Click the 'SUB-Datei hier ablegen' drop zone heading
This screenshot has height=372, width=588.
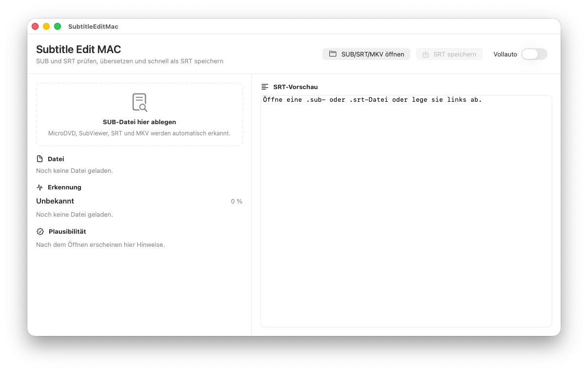[139, 122]
